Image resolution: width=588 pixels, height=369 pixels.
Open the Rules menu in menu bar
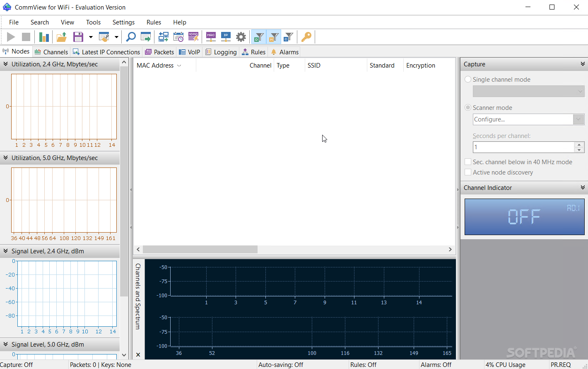pos(154,22)
